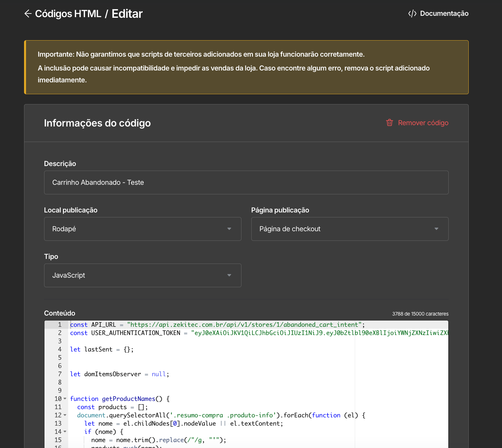The image size is (502, 448).
Task: Click the Códigos HTML breadcrumb
Action: (x=68, y=14)
